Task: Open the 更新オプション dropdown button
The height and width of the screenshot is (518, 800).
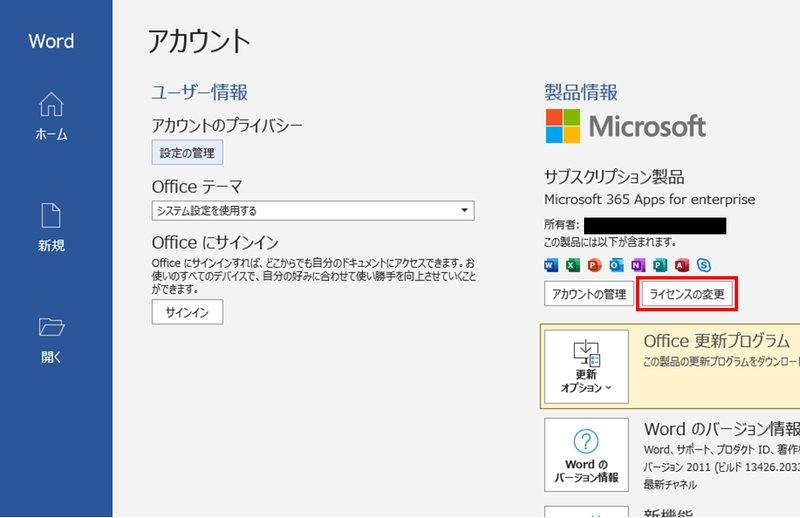Action: coord(586,366)
